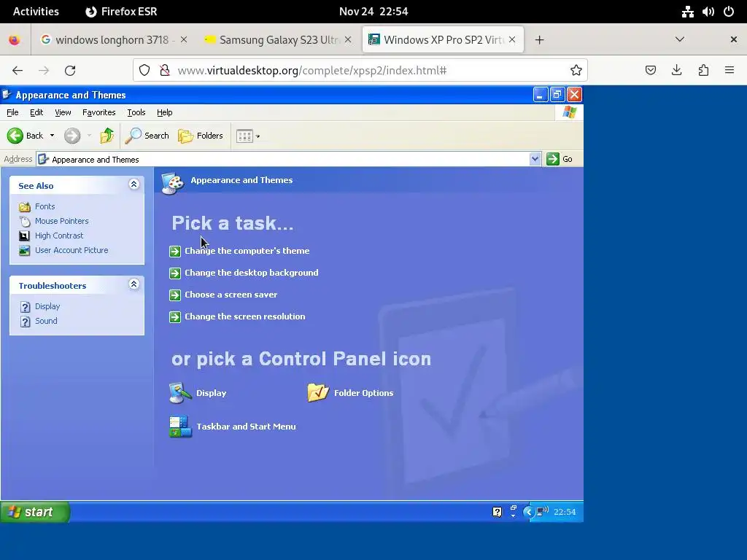This screenshot has width=747, height=560.
Task: Click the User Account Picture icon
Action: click(x=24, y=251)
